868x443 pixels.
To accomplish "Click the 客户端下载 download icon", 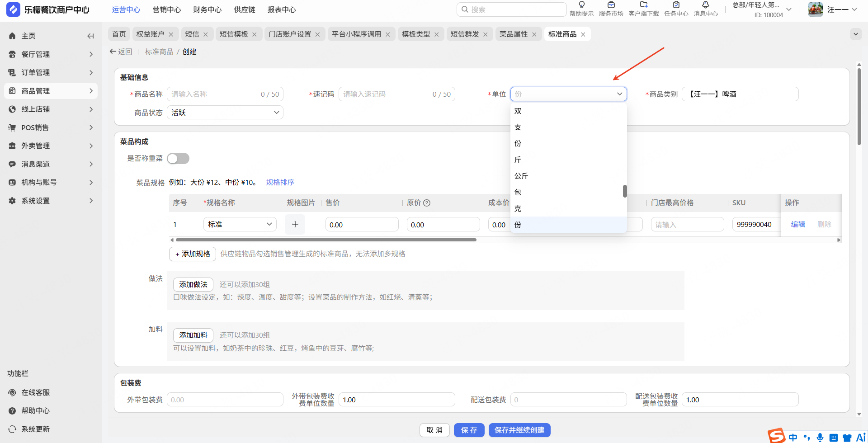I will tap(643, 5).
